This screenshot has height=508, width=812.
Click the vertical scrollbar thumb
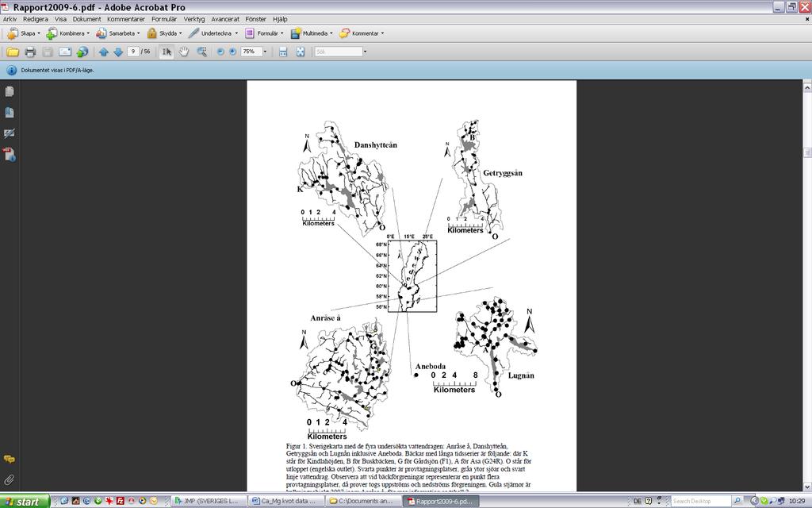pos(807,152)
